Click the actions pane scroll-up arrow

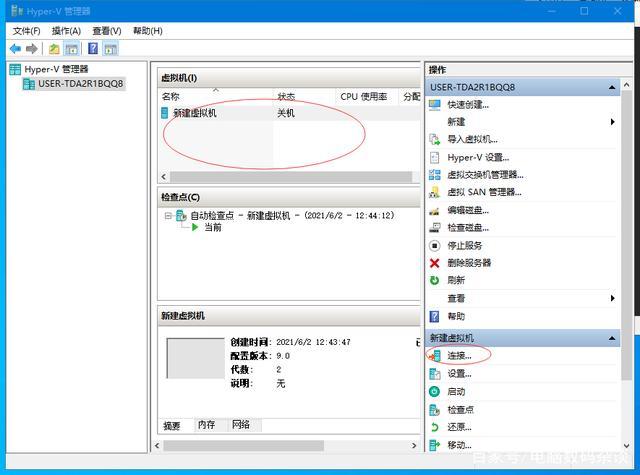pyautogui.click(x=627, y=84)
